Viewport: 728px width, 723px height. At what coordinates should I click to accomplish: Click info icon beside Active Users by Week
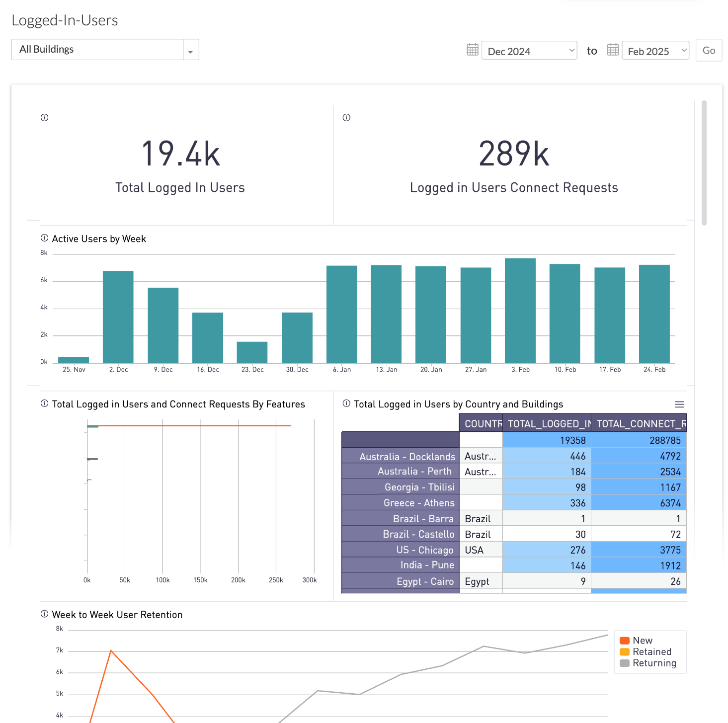pos(44,238)
